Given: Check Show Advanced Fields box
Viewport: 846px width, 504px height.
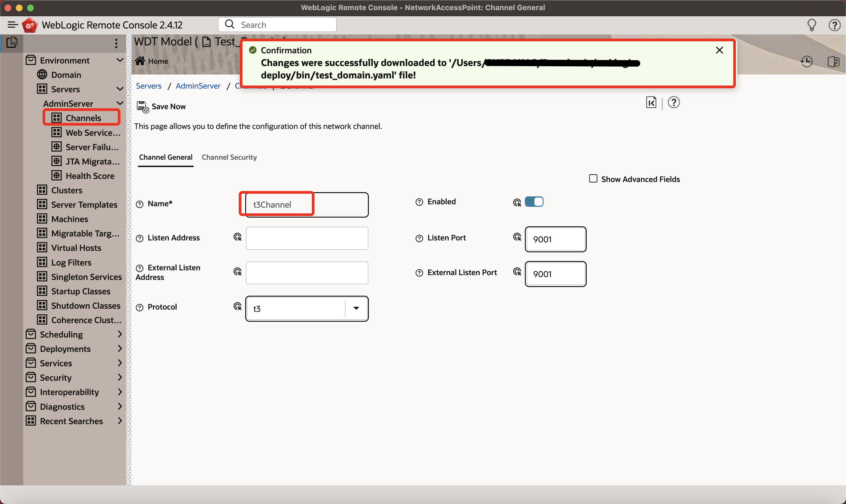Looking at the screenshot, I should pyautogui.click(x=593, y=179).
